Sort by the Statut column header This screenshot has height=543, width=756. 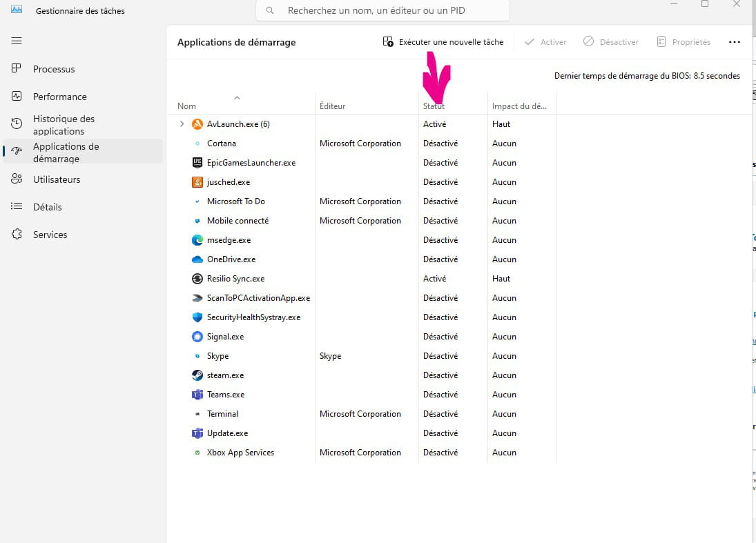pyautogui.click(x=434, y=106)
